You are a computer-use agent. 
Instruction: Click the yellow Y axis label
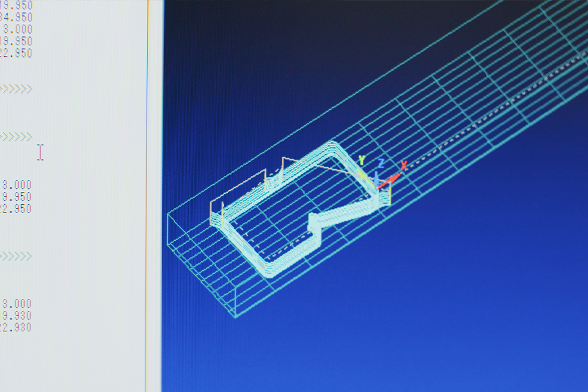point(362,160)
